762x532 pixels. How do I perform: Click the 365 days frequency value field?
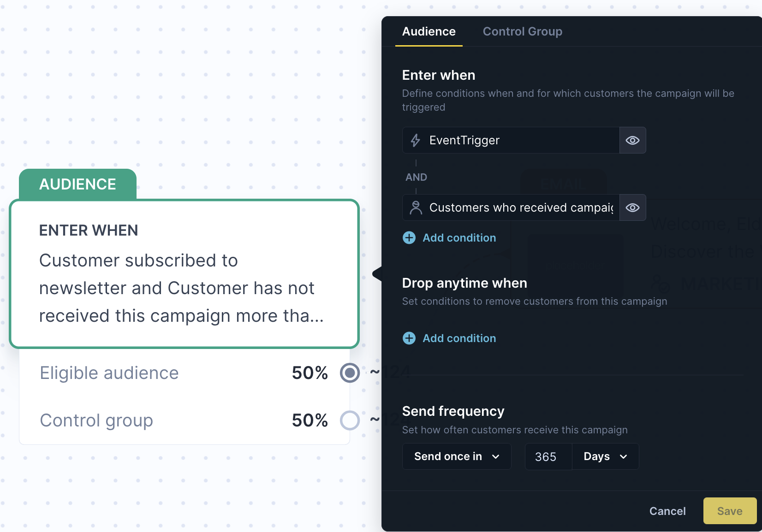click(x=547, y=456)
